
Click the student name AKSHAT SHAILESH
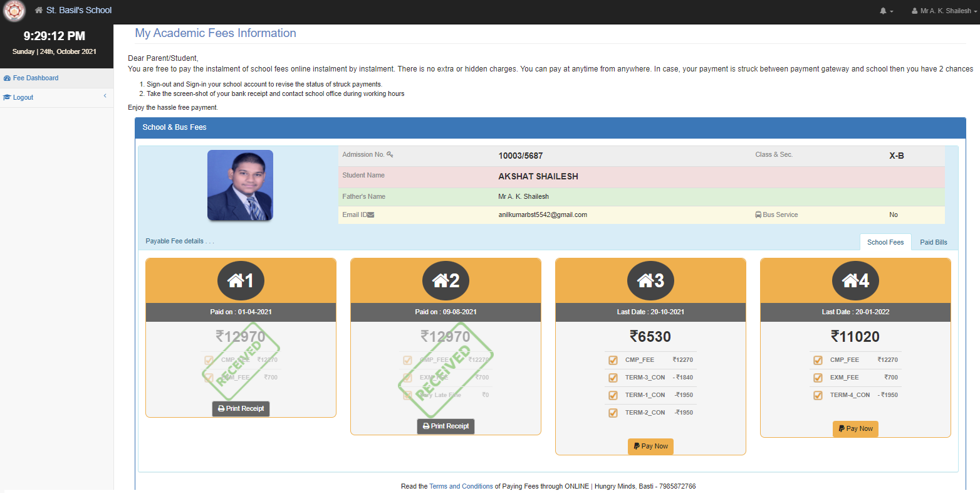538,176
